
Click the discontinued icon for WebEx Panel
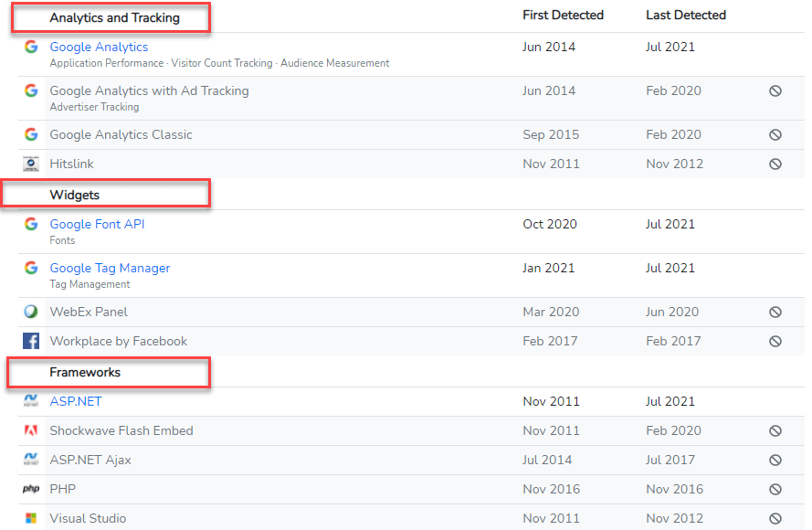pos(775,312)
